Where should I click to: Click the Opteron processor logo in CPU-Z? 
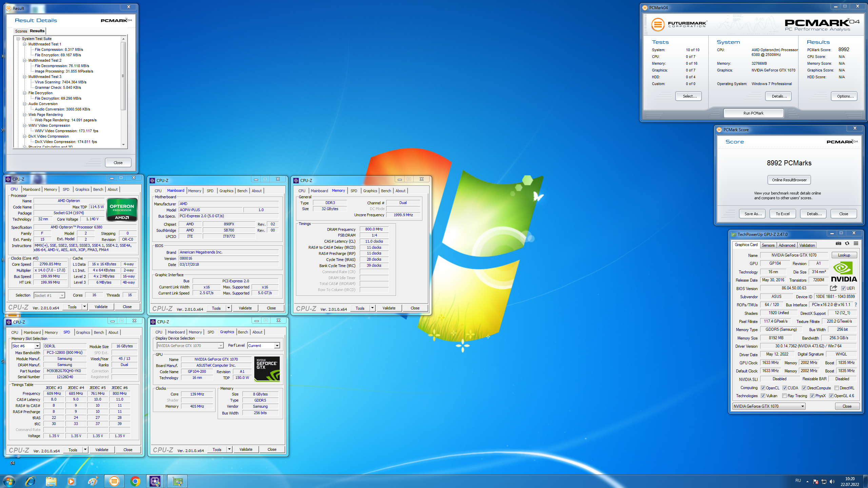coord(122,210)
